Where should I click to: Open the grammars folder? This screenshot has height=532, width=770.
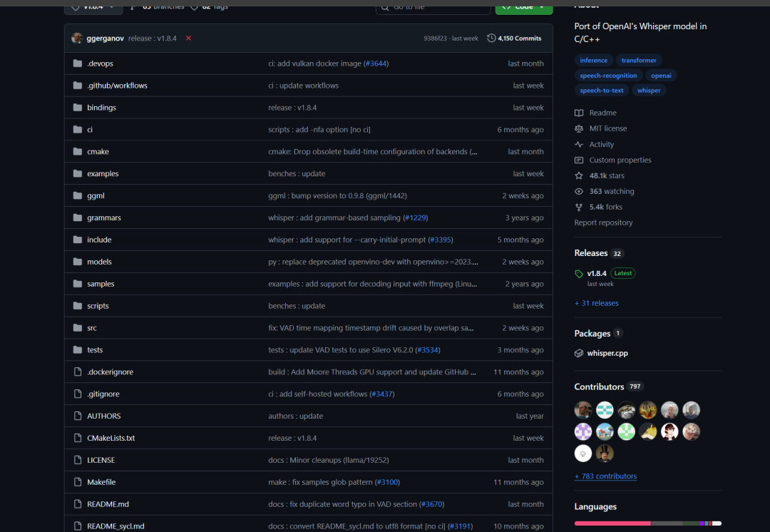[x=103, y=218]
